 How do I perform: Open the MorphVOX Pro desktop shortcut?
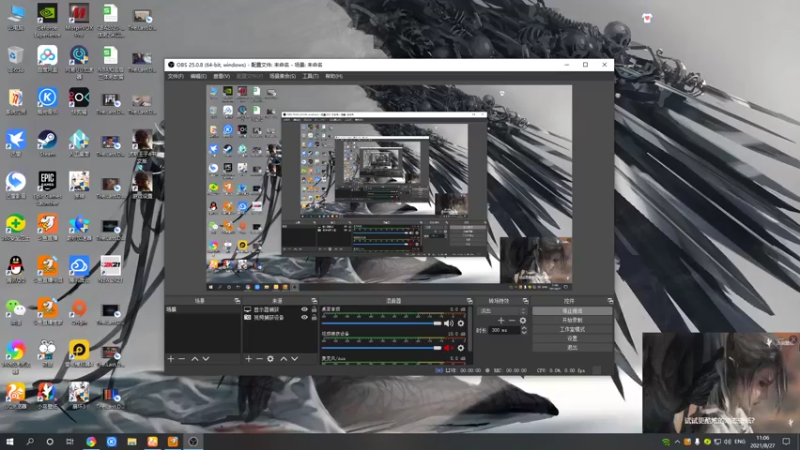pyautogui.click(x=79, y=20)
